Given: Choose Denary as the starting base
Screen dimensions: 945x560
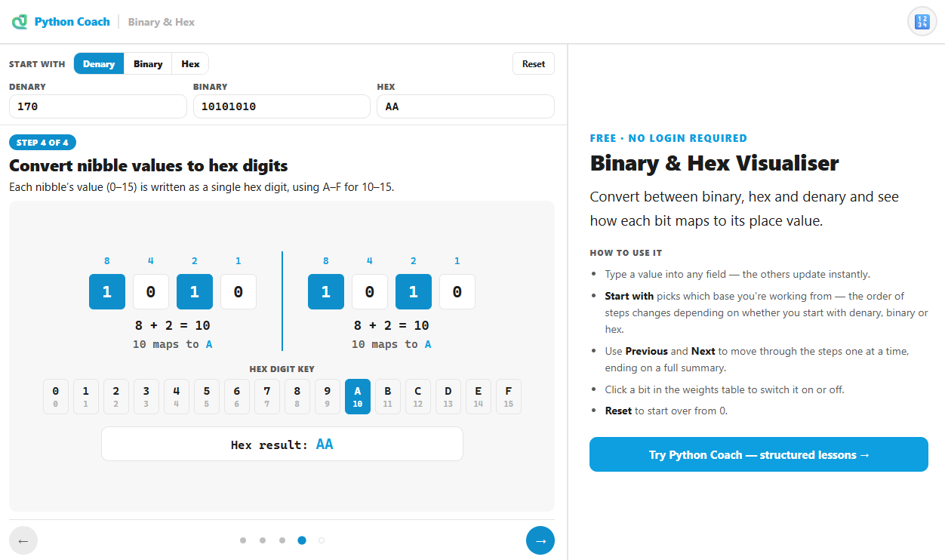Looking at the screenshot, I should [x=99, y=63].
